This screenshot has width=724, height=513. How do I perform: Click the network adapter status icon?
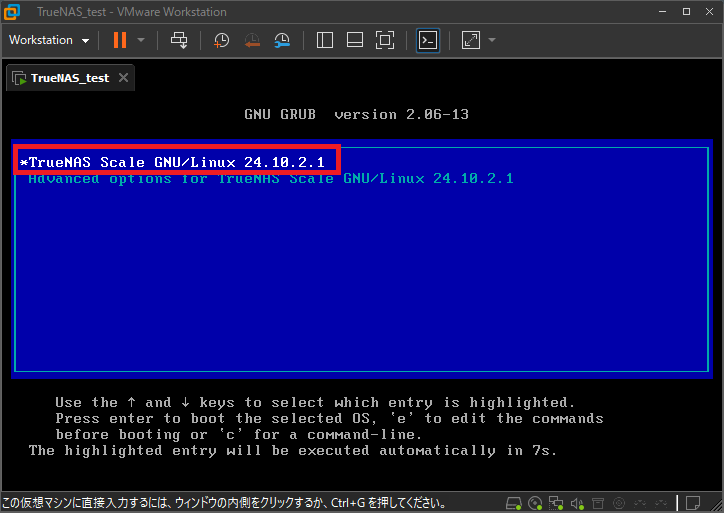[555, 503]
